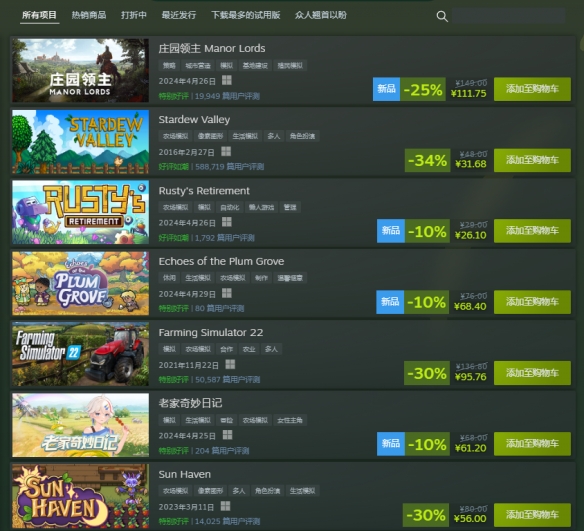The width and height of the screenshot is (584, 531).
Task: Open the Farming Simulator 22 thumbnail
Action: pyautogui.click(x=80, y=354)
